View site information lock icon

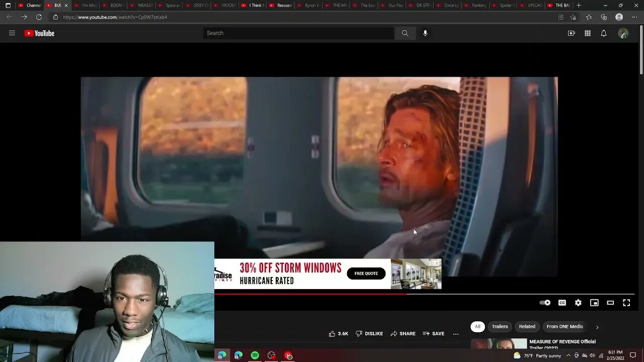[55, 17]
